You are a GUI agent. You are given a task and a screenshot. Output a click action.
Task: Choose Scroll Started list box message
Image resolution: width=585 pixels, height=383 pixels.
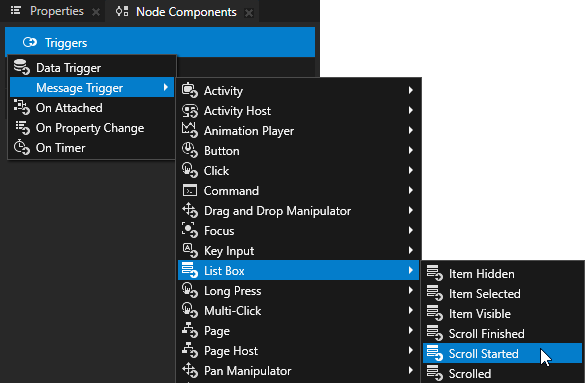tap(503, 353)
